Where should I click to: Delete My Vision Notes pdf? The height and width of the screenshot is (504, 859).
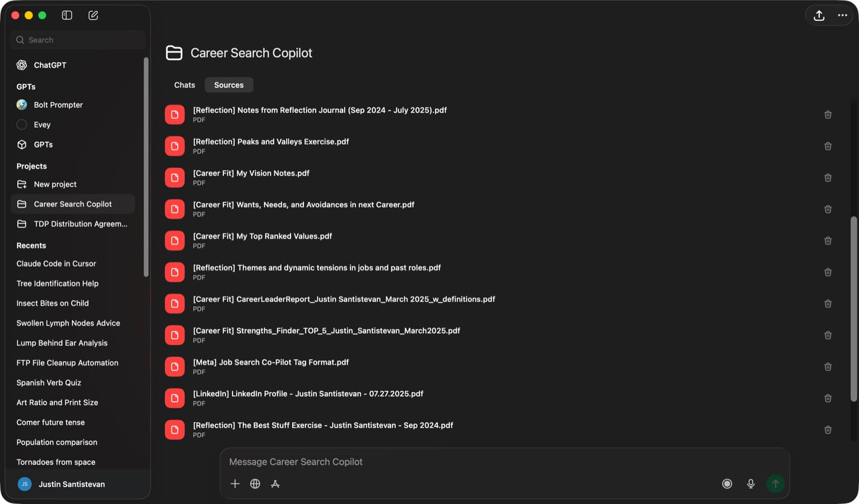828,178
